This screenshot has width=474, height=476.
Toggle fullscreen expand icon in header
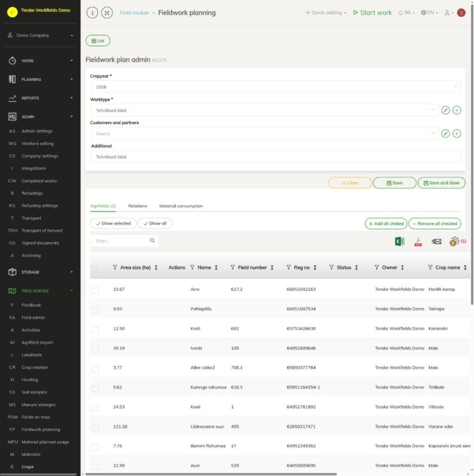click(107, 13)
